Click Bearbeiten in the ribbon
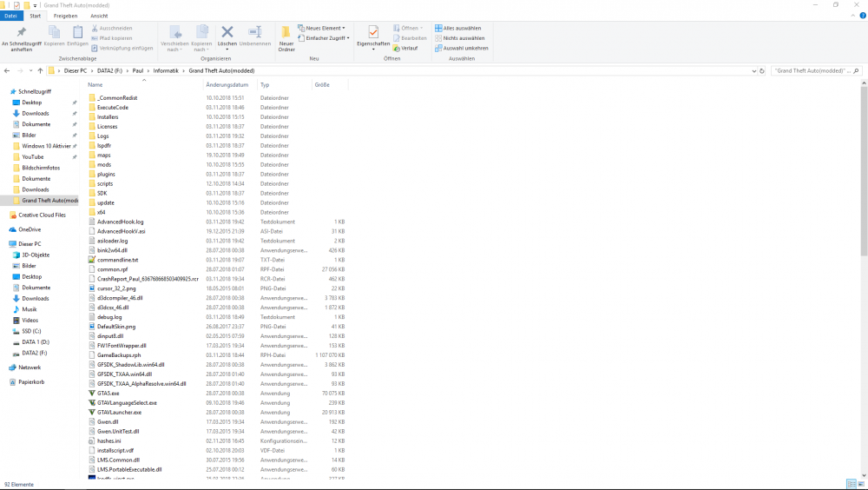Image resolution: width=868 pixels, height=490 pixels. [x=410, y=38]
